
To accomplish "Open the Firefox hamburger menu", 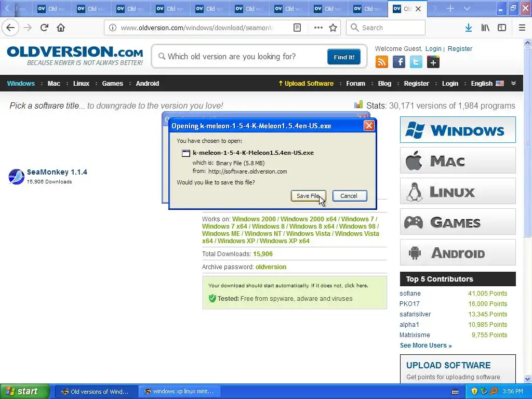I will [x=522, y=28].
